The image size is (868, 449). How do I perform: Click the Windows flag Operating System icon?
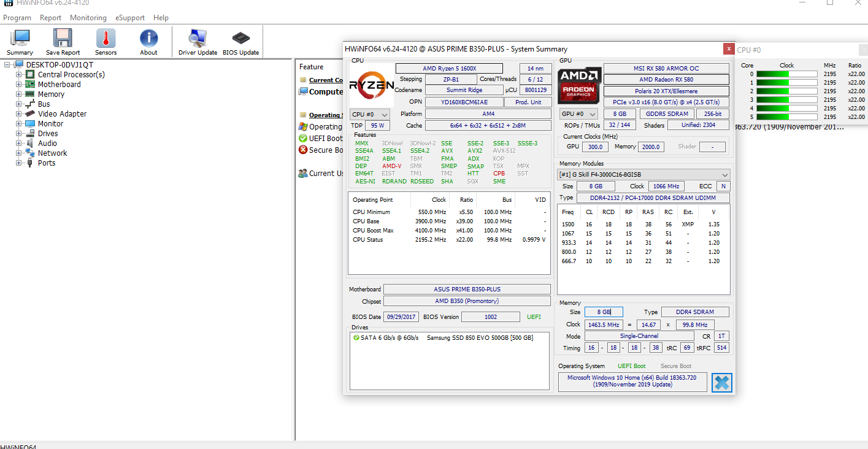coord(303,127)
